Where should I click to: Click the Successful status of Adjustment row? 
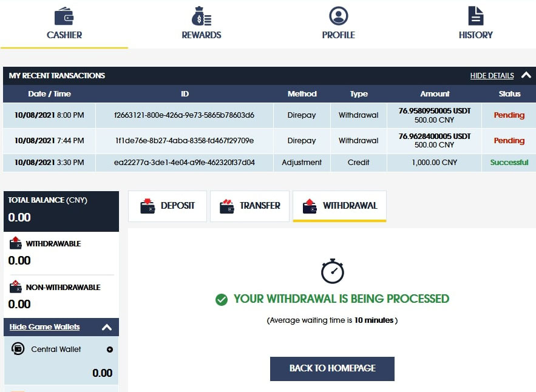509,163
